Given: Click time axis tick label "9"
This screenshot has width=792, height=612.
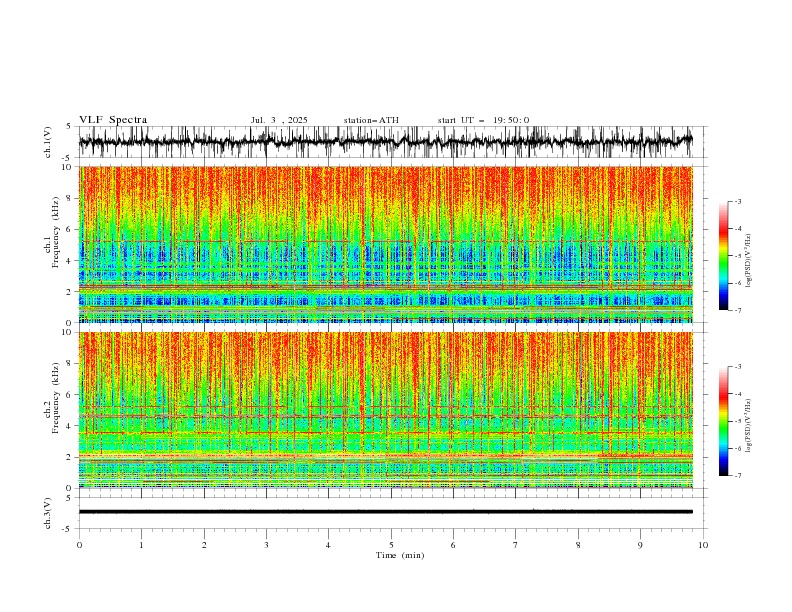Looking at the screenshot, I should pyautogui.click(x=640, y=545).
